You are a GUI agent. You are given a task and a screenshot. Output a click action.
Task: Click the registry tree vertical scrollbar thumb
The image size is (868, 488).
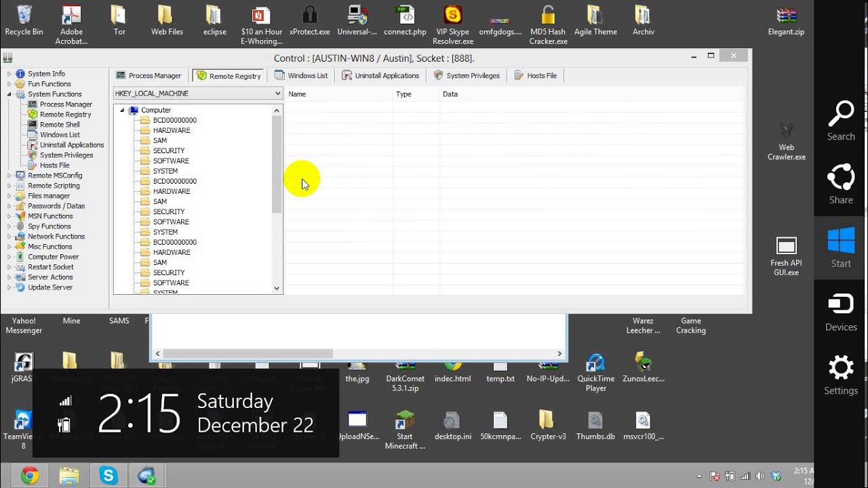[x=277, y=165]
